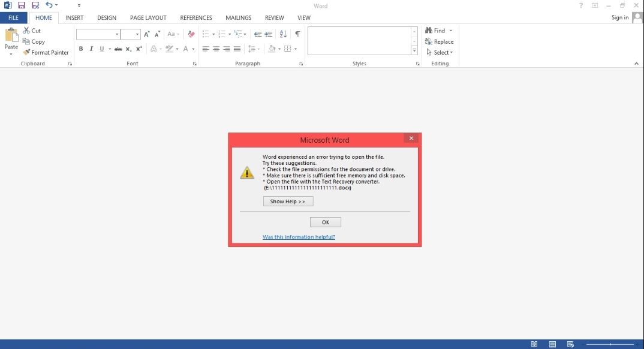644x349 pixels.
Task: Click the Align Left icon
Action: [x=206, y=49]
